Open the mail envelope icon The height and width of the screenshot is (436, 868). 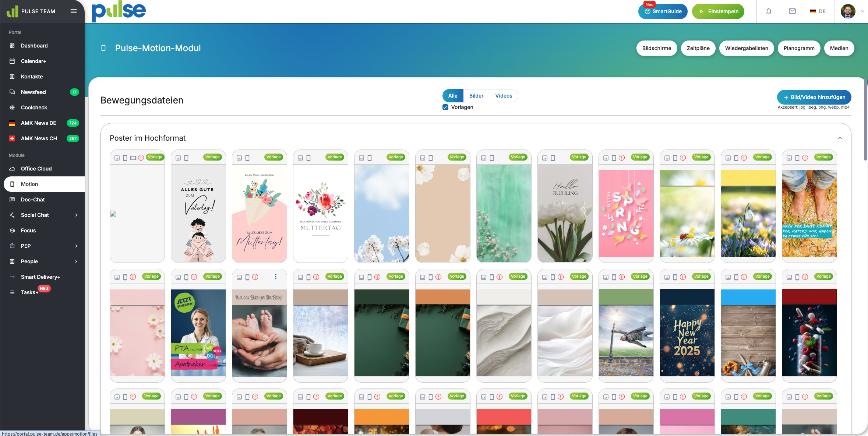click(x=792, y=11)
